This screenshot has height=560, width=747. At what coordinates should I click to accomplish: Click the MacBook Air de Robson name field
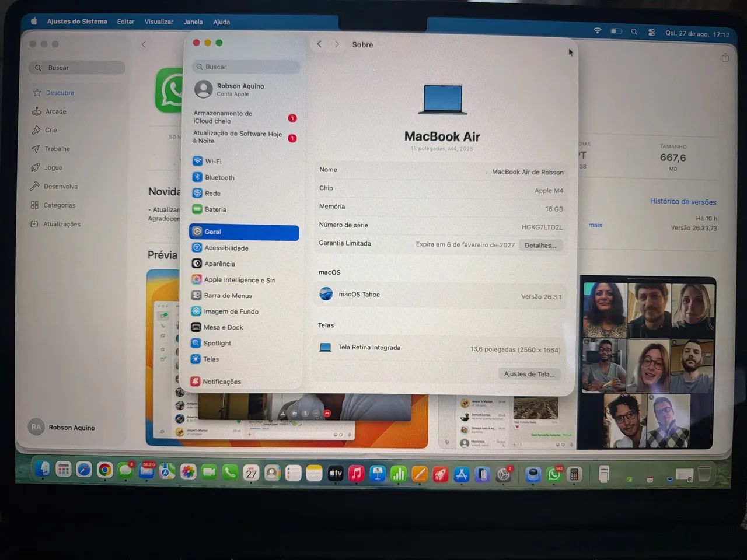(528, 172)
